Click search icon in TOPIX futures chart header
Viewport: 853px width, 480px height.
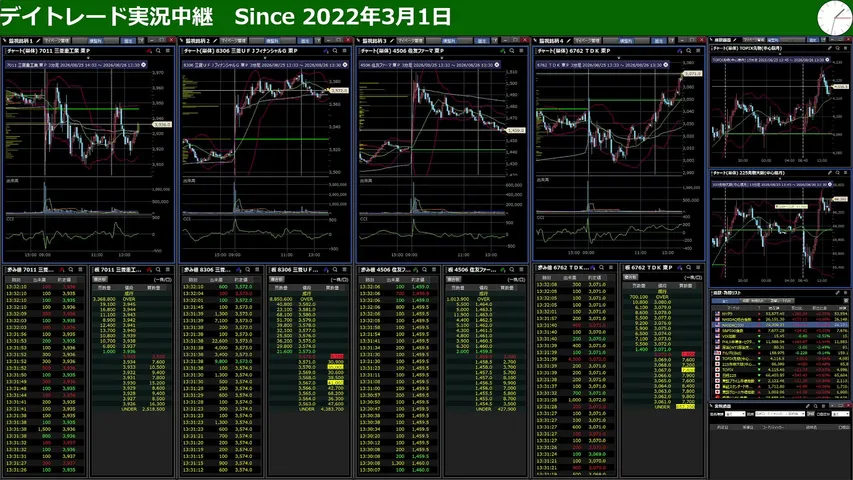[838, 48]
